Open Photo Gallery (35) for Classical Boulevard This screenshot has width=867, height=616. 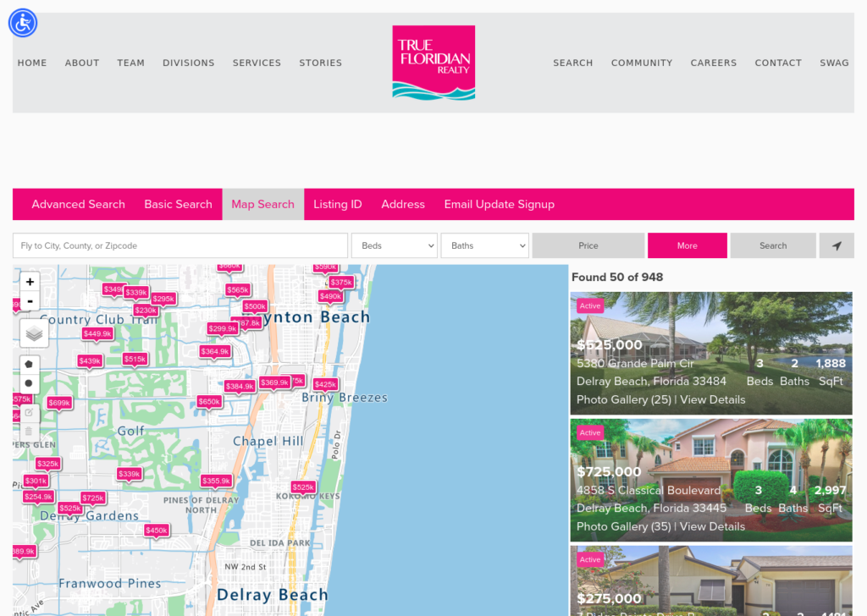[x=624, y=527]
